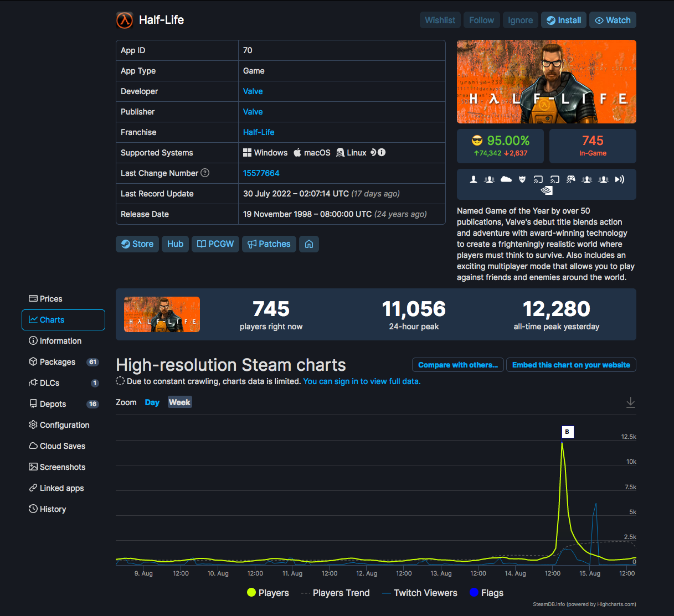Click the help icon next to Last Change Number
This screenshot has height=616, width=674.
coord(205,173)
